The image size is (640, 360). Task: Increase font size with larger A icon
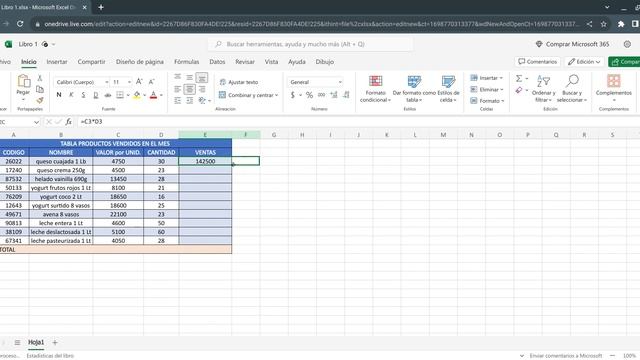click(x=139, y=82)
